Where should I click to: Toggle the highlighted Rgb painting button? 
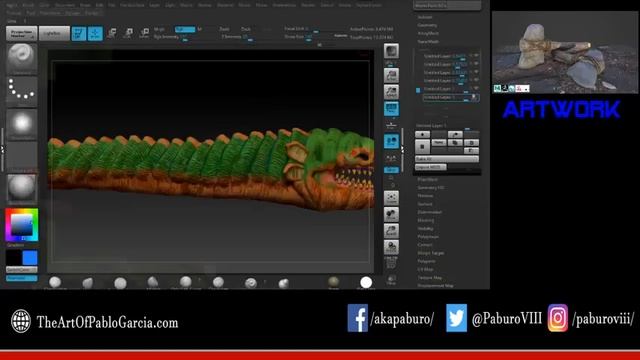click(x=185, y=29)
